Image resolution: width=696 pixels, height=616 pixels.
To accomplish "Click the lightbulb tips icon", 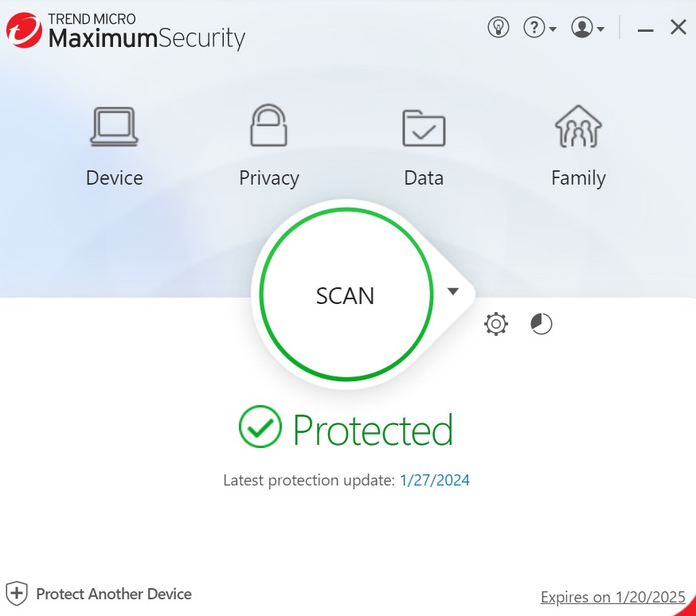I will click(x=499, y=28).
